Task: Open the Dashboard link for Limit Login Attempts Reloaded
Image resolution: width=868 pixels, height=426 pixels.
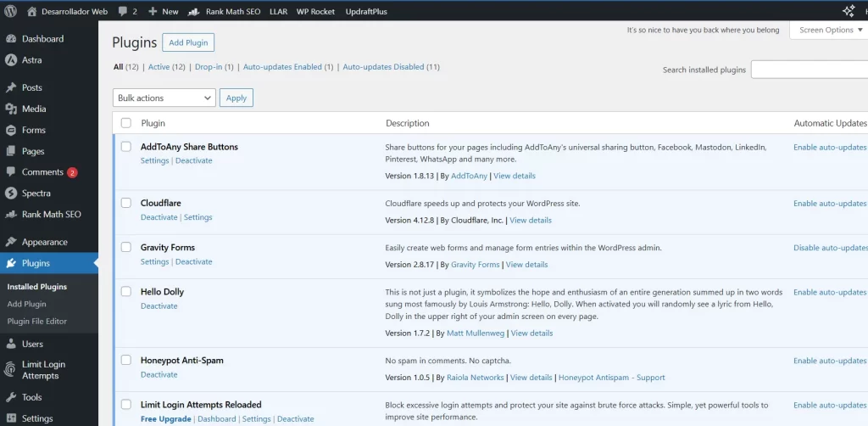Action: [x=216, y=419]
